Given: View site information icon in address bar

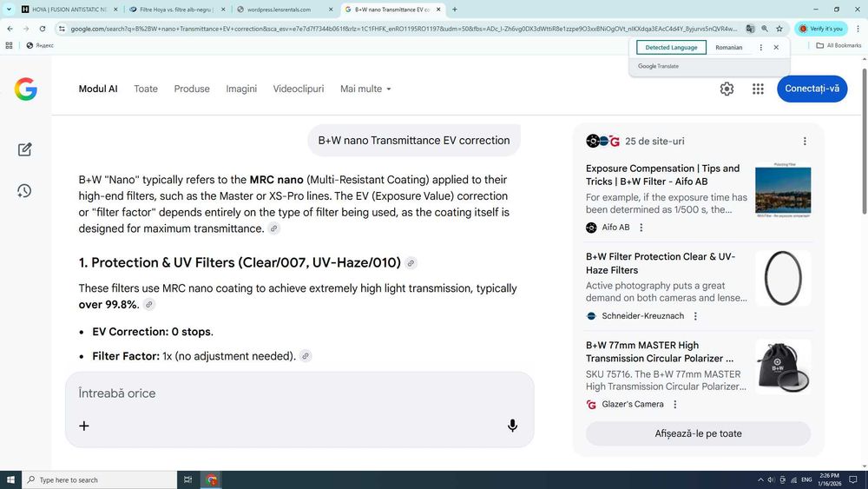Looking at the screenshot, I should 62,29.
